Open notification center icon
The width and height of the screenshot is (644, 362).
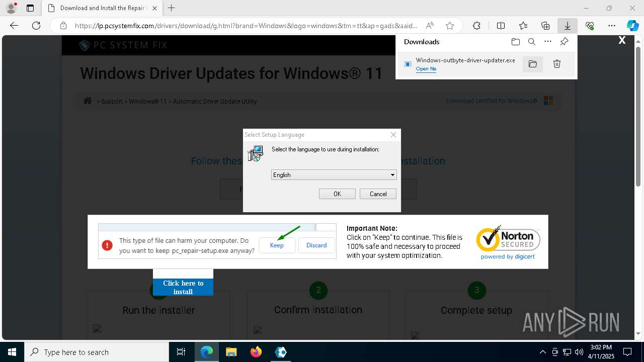click(627, 352)
